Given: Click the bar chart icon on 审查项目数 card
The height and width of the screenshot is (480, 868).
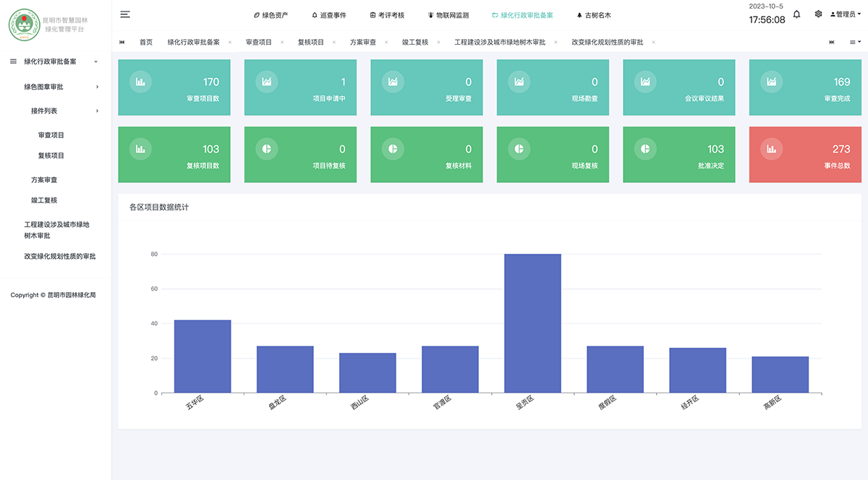Looking at the screenshot, I should coord(140,82).
